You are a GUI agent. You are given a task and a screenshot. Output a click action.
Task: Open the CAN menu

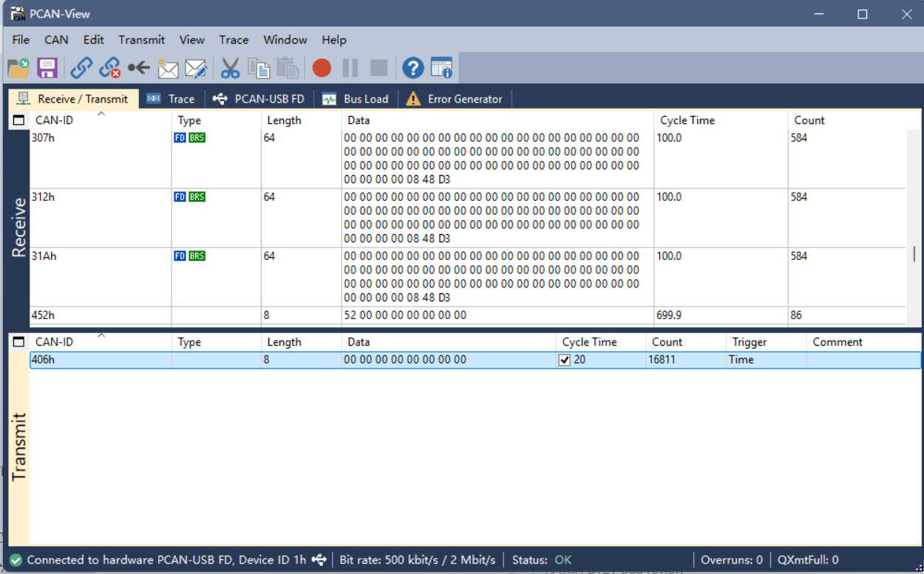(x=56, y=40)
